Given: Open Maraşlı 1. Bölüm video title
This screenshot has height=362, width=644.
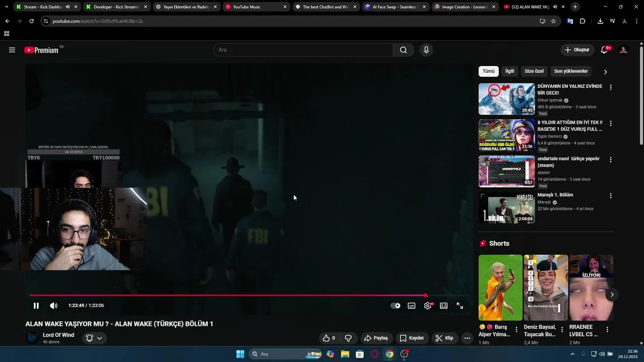Looking at the screenshot, I should point(555,195).
